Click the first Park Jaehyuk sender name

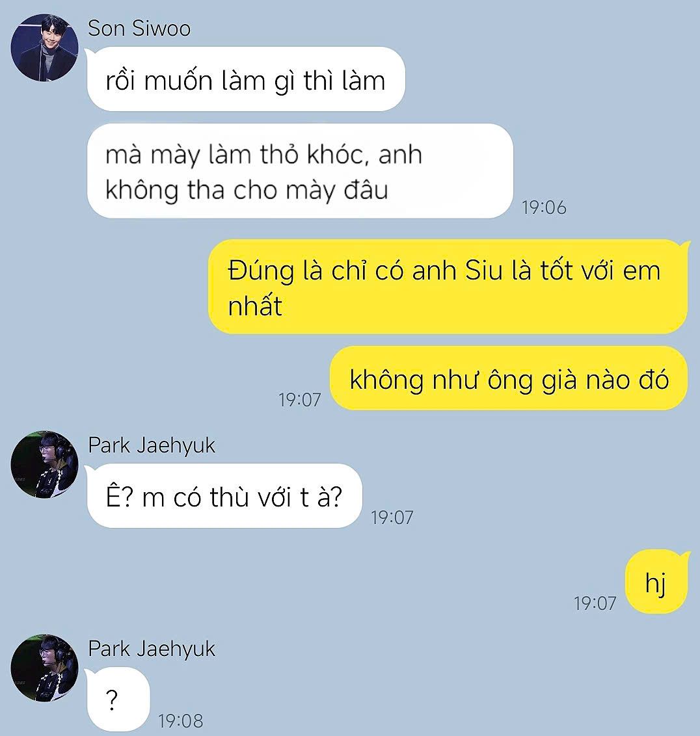[152, 445]
